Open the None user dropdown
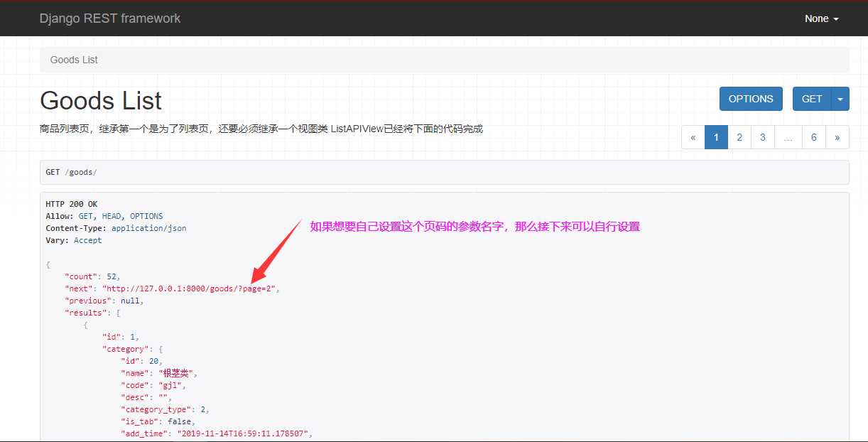The image size is (868, 442). 822,18
